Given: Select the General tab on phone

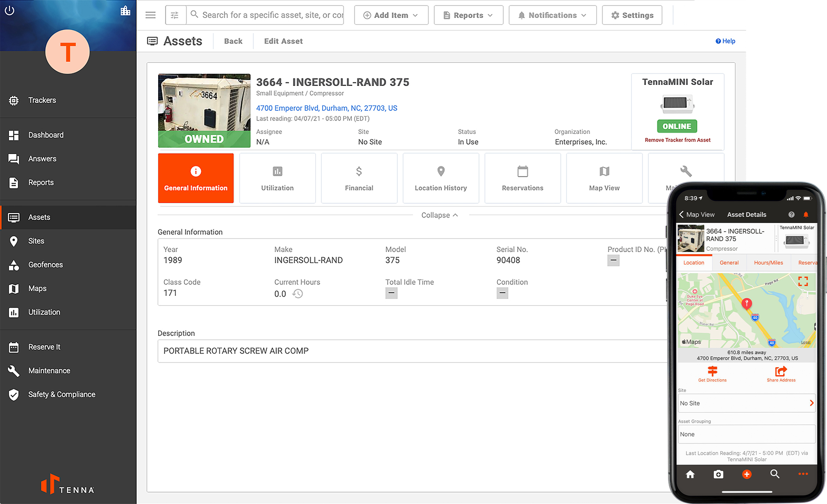Looking at the screenshot, I should pyautogui.click(x=729, y=263).
